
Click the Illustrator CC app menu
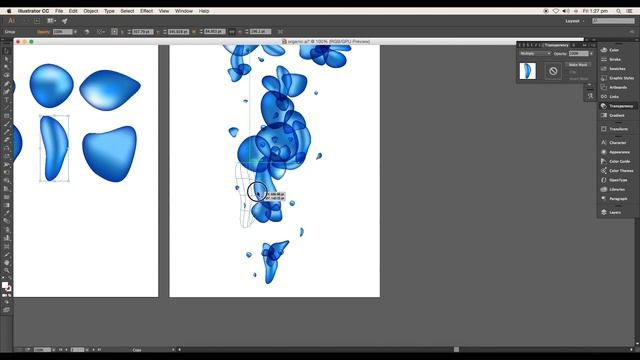click(x=33, y=11)
